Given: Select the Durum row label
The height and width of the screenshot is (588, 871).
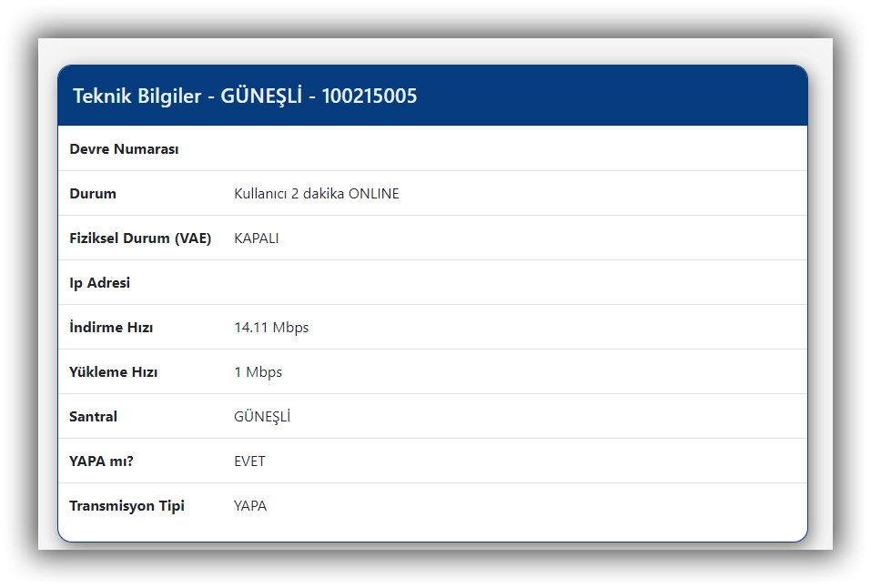Looking at the screenshot, I should tap(93, 194).
